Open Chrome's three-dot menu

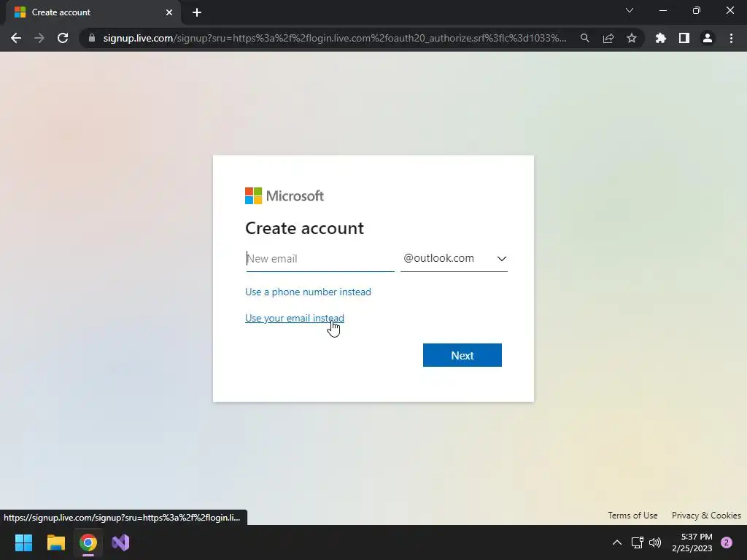coord(731,38)
